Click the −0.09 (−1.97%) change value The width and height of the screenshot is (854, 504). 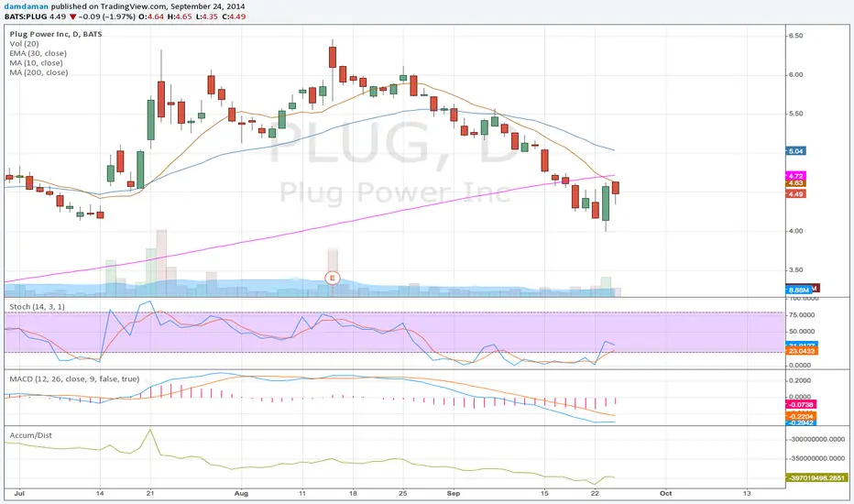click(x=106, y=16)
